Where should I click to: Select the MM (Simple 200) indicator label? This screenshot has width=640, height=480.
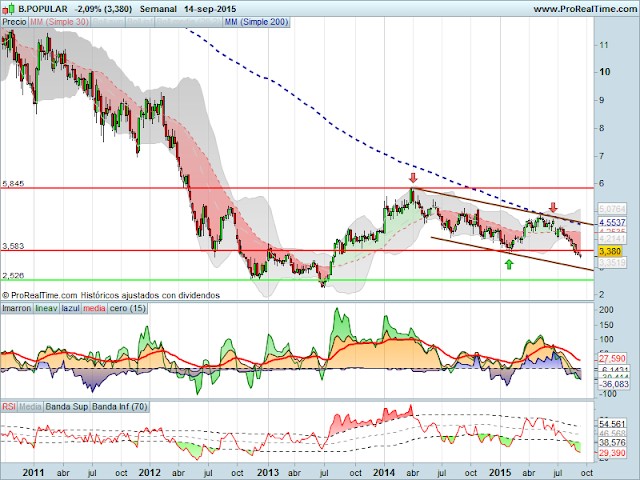tap(256, 22)
